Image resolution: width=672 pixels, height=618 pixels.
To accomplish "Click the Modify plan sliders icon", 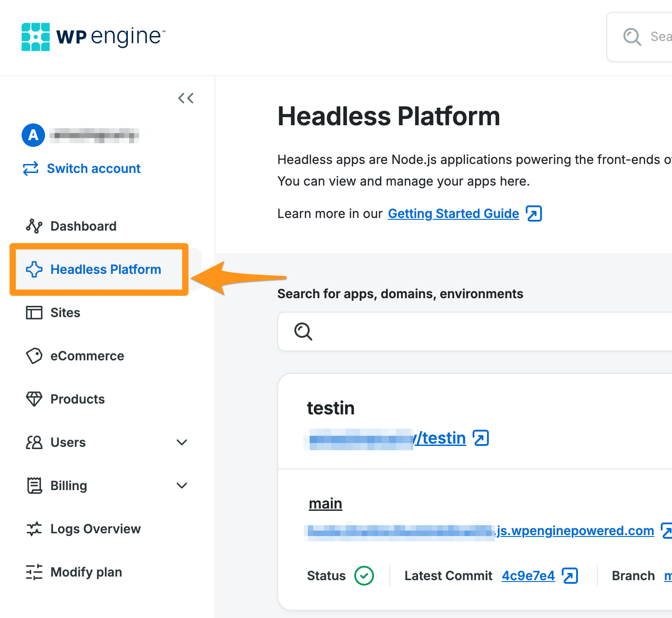I will pyautogui.click(x=34, y=572).
